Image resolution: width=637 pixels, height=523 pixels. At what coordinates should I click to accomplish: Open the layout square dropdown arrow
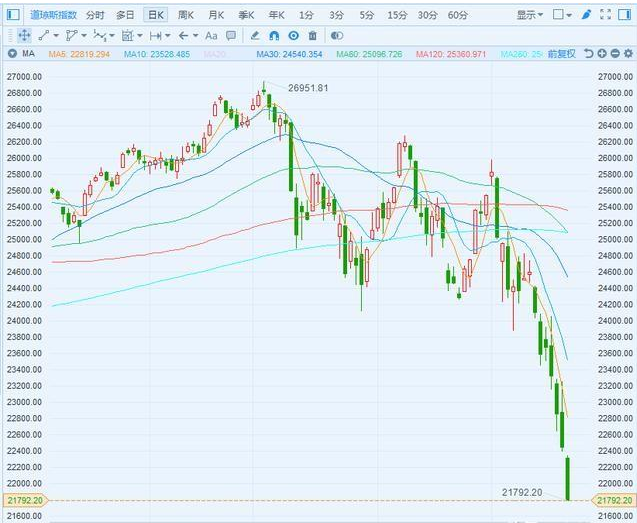[x=569, y=15]
